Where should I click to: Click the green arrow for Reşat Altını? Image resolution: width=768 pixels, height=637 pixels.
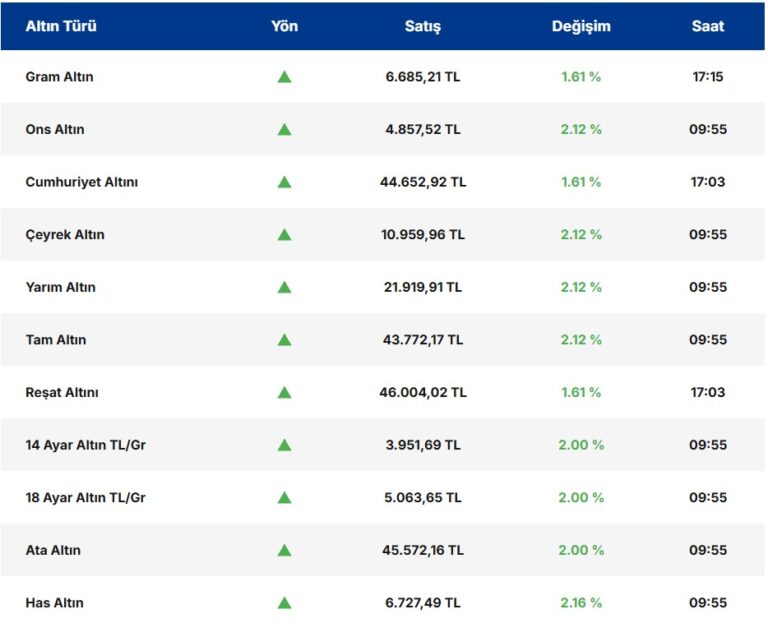point(284,393)
